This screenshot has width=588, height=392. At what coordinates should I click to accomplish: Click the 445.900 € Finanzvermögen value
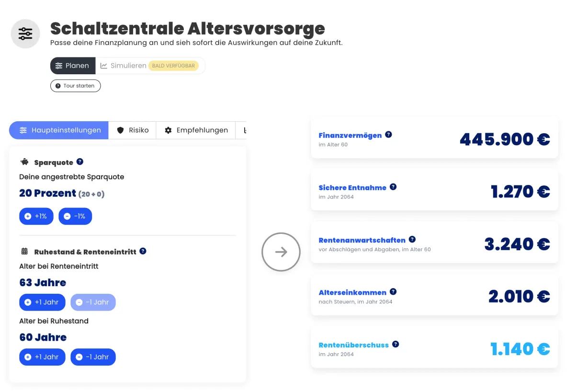[505, 139]
